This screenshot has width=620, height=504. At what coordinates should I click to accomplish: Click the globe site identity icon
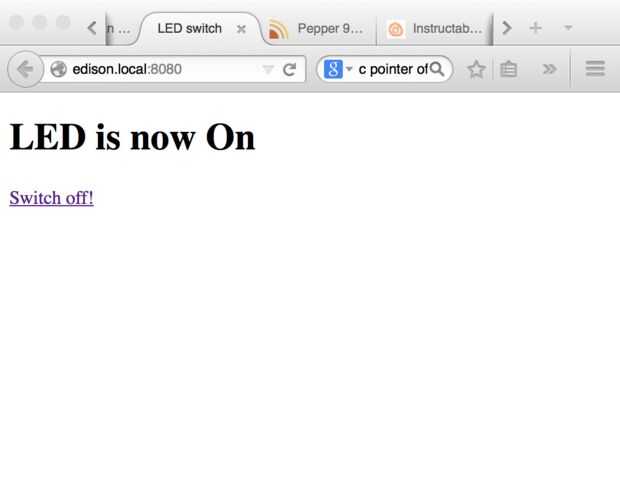pos(59,69)
